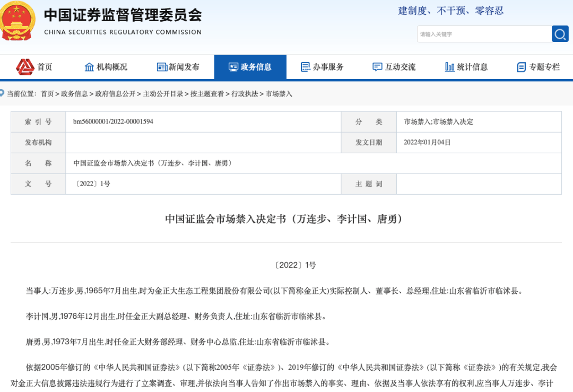
Task: Click CHINA SECURITIES REGULATORY COMMISSION subtitle
Action: point(123,32)
